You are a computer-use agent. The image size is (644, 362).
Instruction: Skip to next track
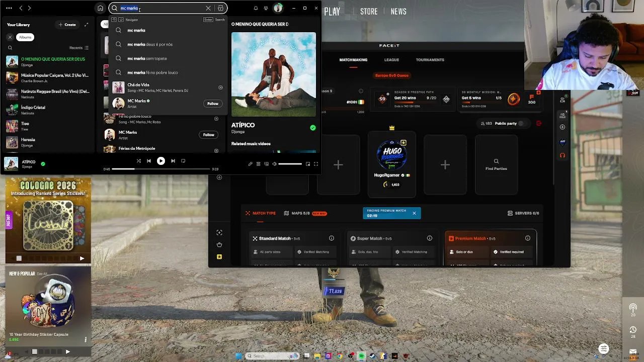coord(173,161)
